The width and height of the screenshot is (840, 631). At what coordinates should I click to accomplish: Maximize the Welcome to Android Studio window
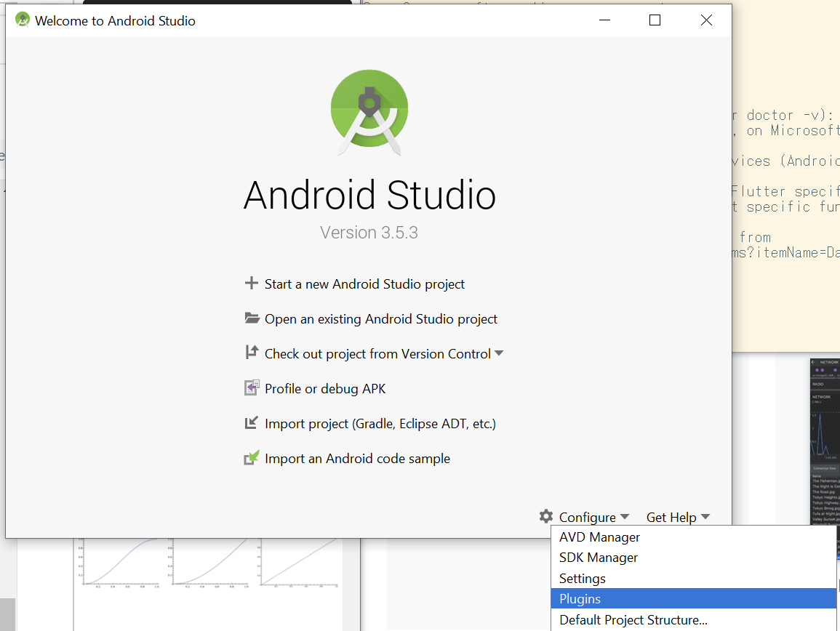click(655, 20)
